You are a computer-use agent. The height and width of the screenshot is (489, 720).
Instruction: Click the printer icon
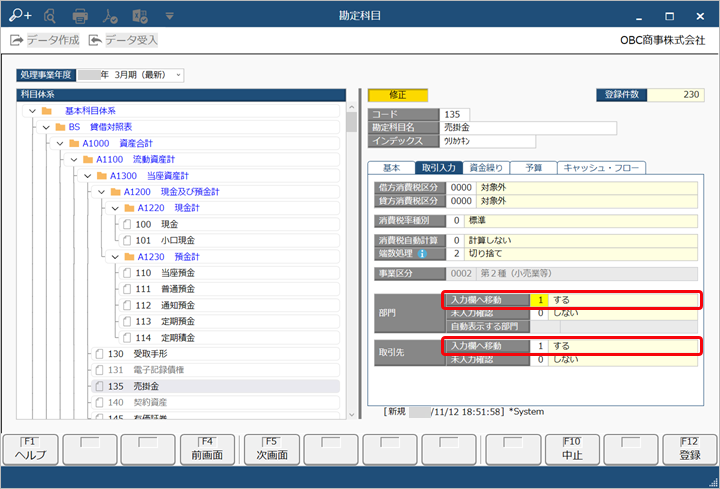80,16
